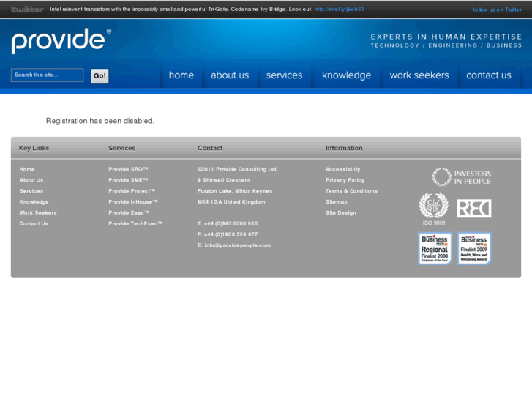
Task: Open the work seekers menu item
Action: (x=419, y=75)
